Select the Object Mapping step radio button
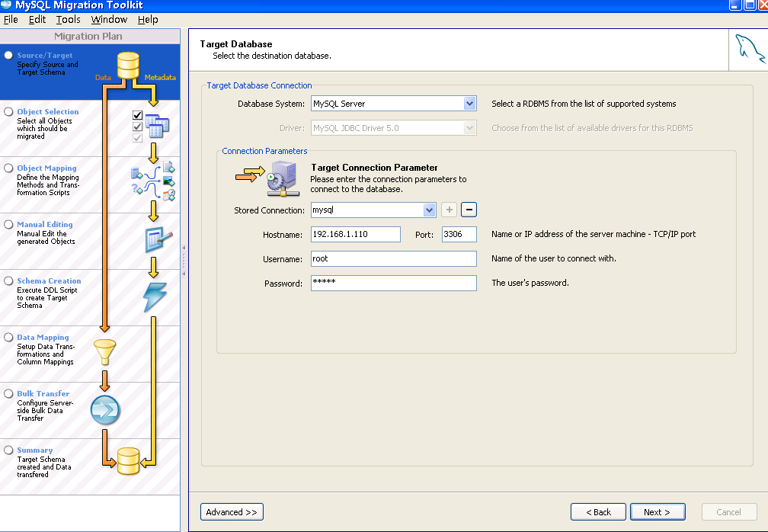The width and height of the screenshot is (768, 532). (8, 168)
